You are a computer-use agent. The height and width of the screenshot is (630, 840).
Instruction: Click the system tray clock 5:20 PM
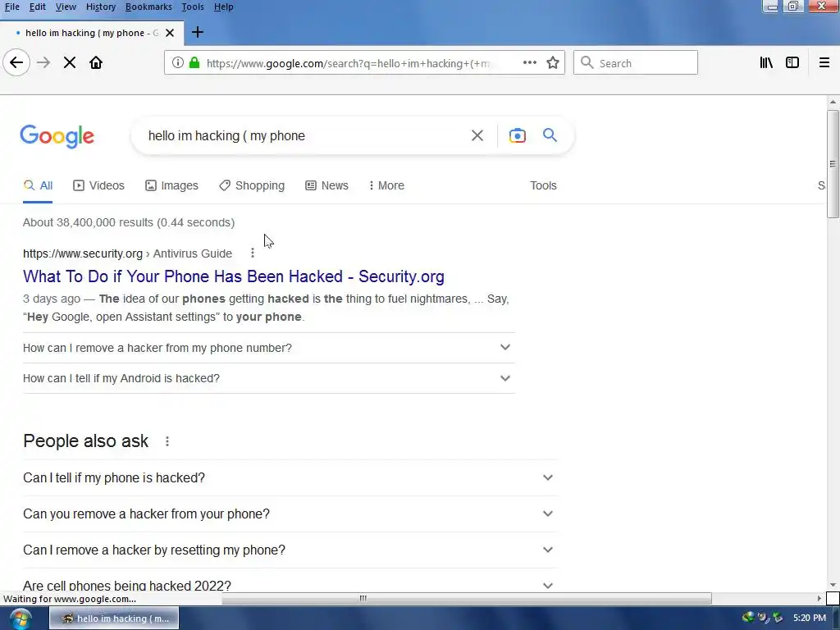pyautogui.click(x=810, y=619)
